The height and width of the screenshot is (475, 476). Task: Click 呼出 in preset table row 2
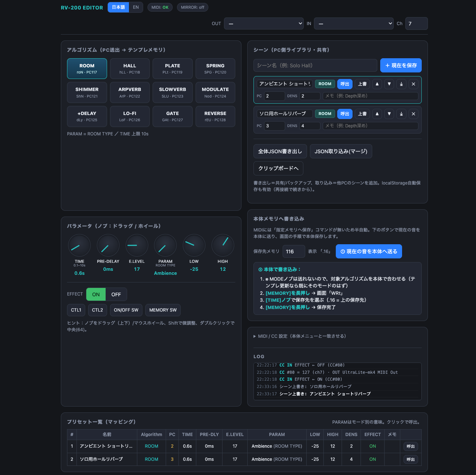(411, 460)
